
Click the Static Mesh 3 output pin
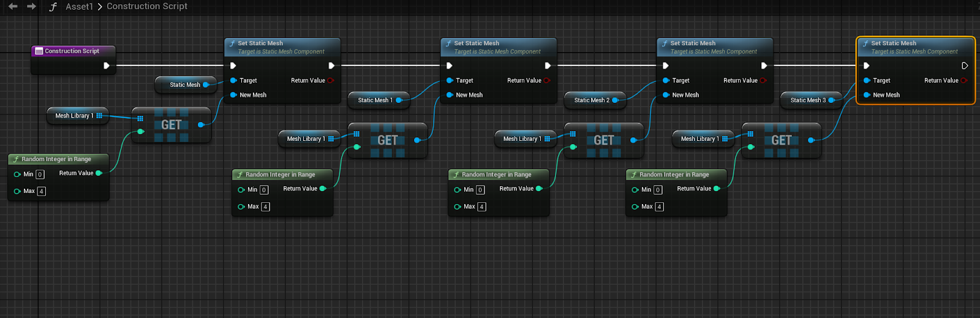point(831,100)
